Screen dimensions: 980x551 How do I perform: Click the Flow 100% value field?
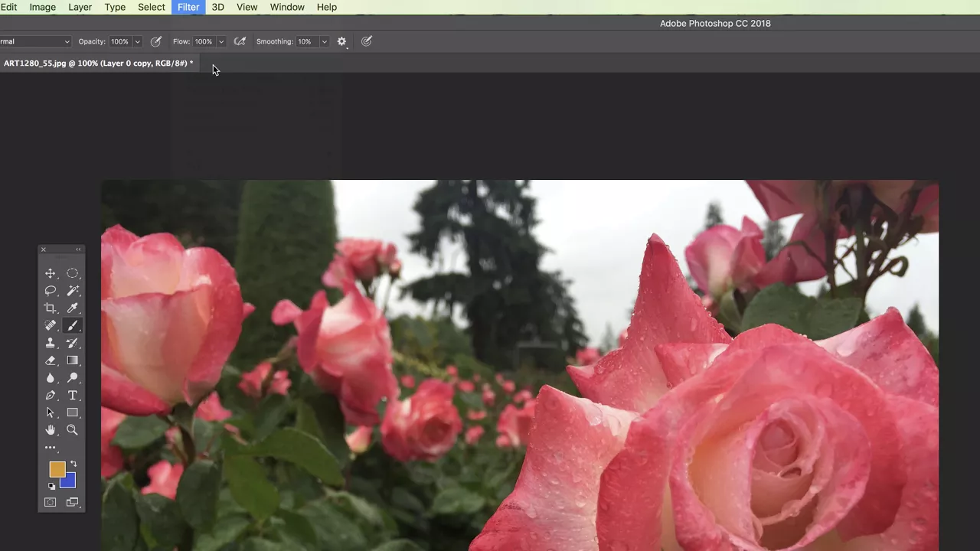204,41
